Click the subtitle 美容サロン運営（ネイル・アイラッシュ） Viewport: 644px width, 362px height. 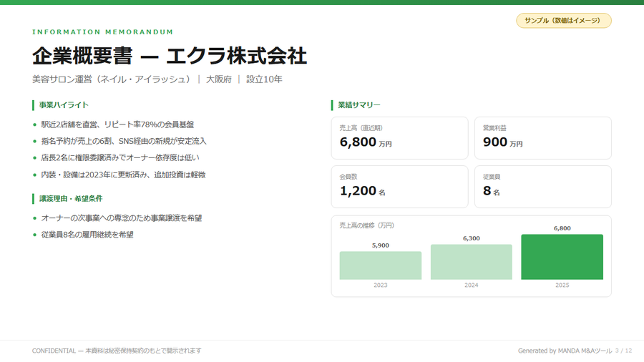(112, 79)
